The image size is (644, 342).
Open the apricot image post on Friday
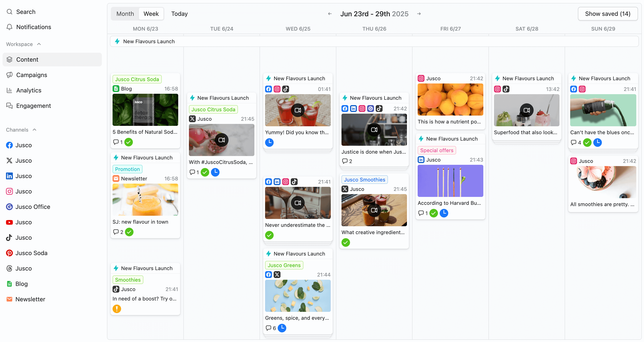tap(450, 100)
